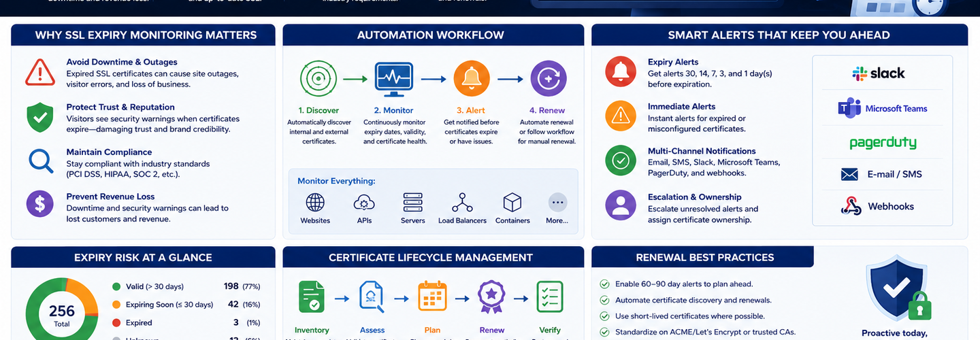Click the Websites globe icon
The width and height of the screenshot is (980, 340).
click(x=315, y=203)
